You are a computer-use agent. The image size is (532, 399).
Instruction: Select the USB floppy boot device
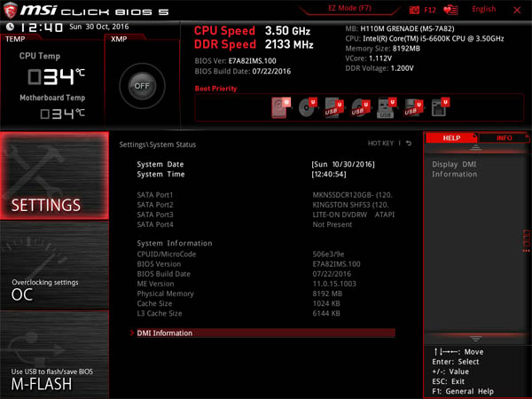pos(413,108)
